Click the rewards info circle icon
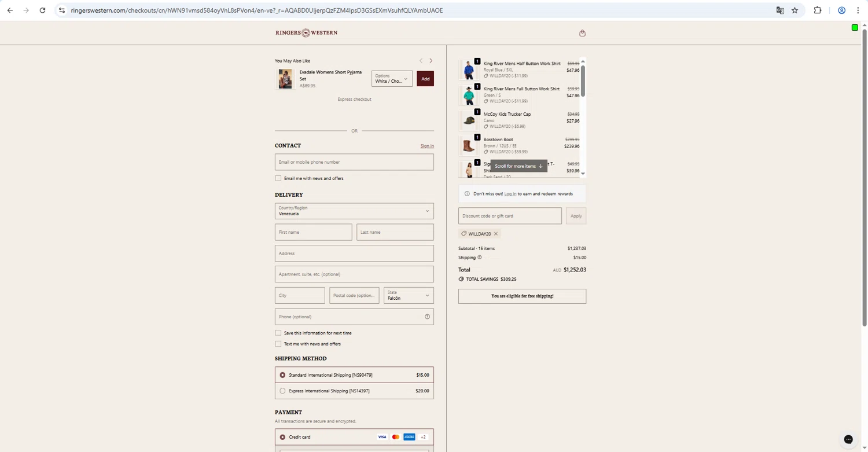 (467, 194)
